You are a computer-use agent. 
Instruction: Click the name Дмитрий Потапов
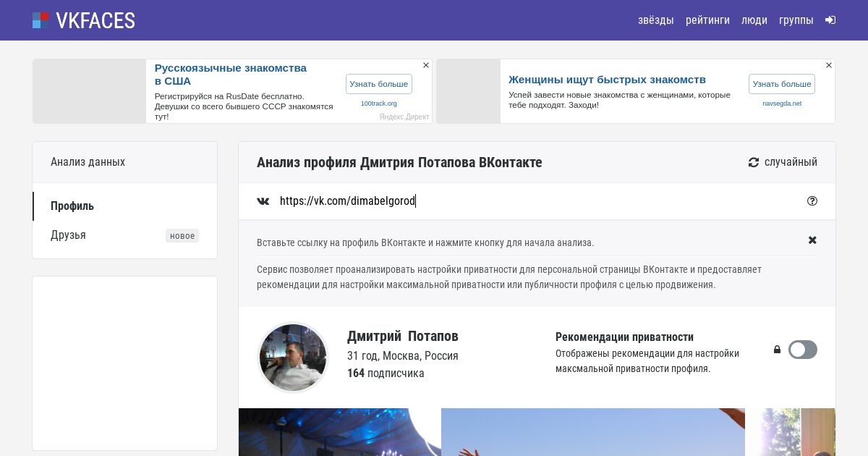pyautogui.click(x=403, y=337)
